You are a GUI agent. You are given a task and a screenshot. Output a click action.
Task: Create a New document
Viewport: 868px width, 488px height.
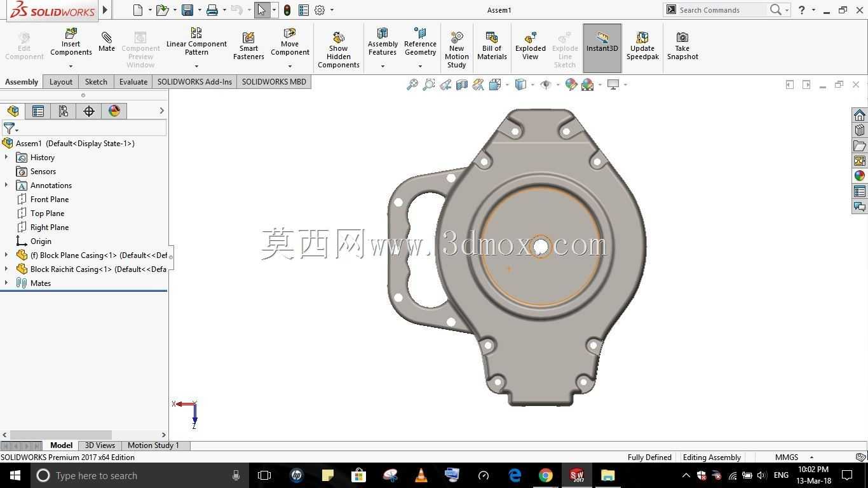pyautogui.click(x=138, y=10)
